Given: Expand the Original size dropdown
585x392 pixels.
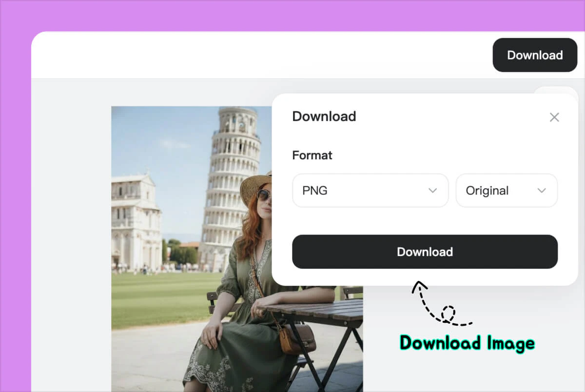Looking at the screenshot, I should pos(507,190).
